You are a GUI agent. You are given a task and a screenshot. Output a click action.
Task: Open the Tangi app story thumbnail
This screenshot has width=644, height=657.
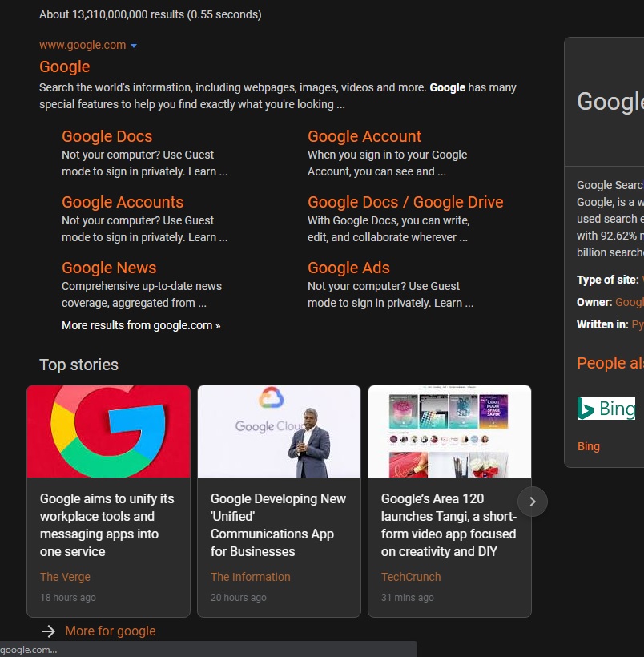point(449,431)
